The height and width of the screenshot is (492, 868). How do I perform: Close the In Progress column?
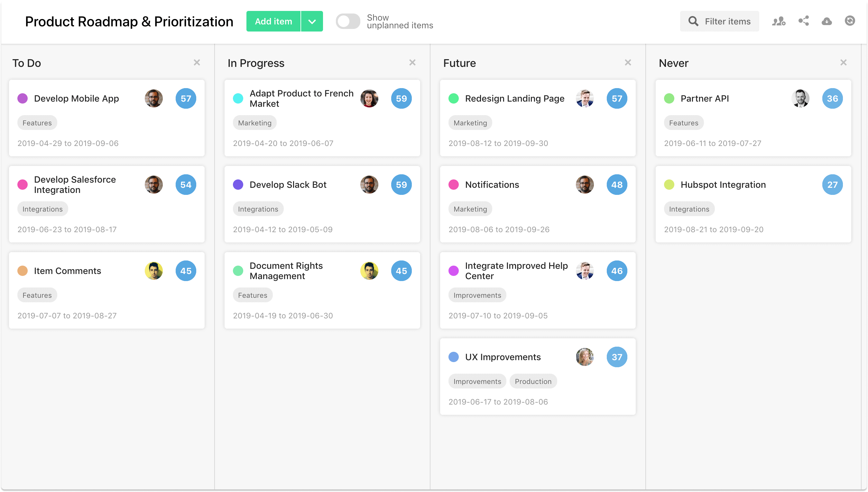tap(412, 62)
